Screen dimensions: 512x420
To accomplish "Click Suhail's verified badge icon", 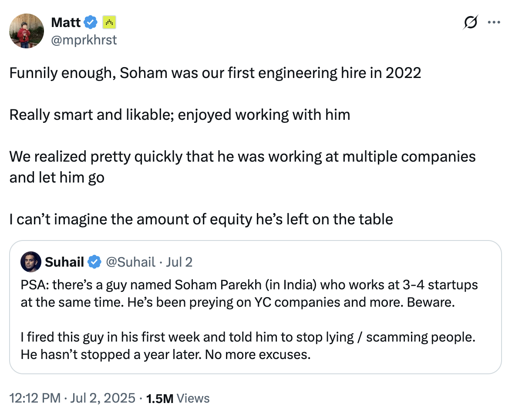I will [94, 262].
